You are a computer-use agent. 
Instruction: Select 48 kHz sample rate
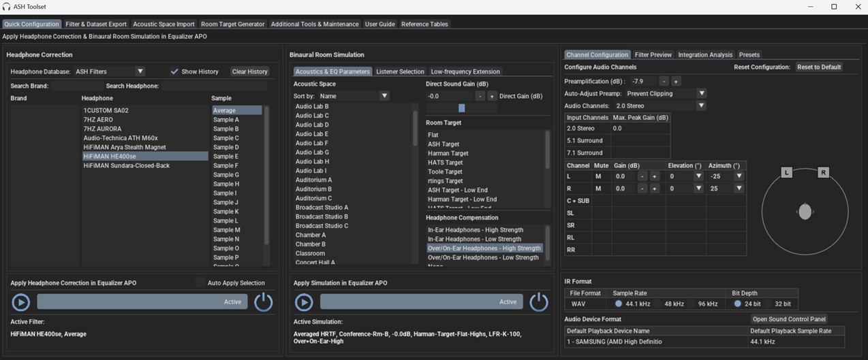(658, 304)
